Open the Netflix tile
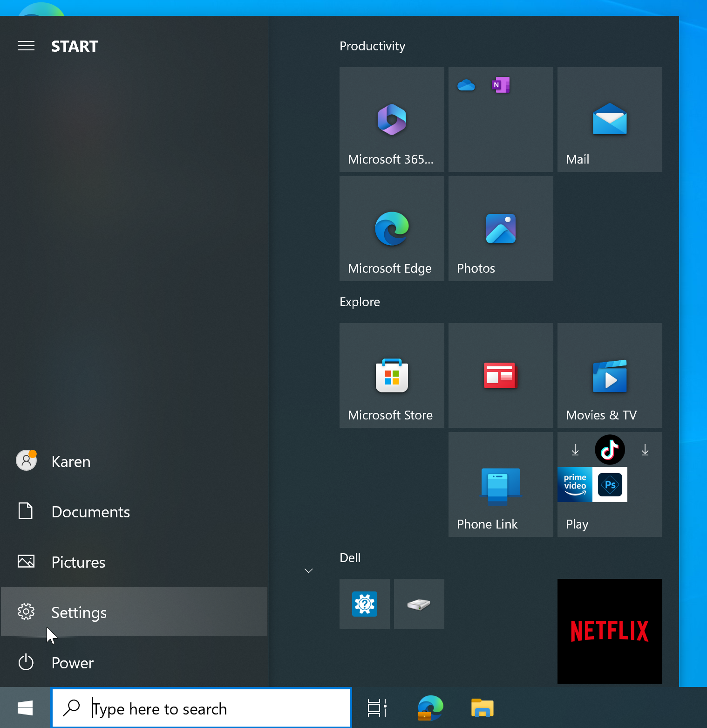 pyautogui.click(x=609, y=631)
